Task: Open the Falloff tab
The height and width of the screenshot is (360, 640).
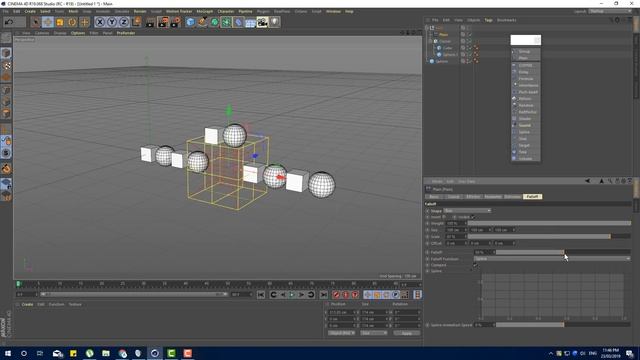Action: tap(533, 197)
